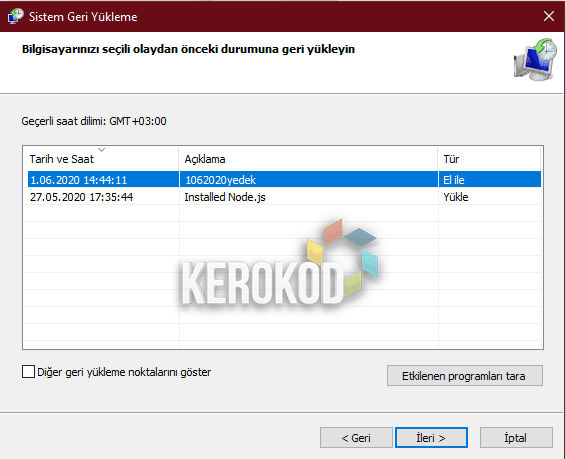Sort list by Açıklama column header
The width and height of the screenshot is (566, 459).
click(308, 159)
